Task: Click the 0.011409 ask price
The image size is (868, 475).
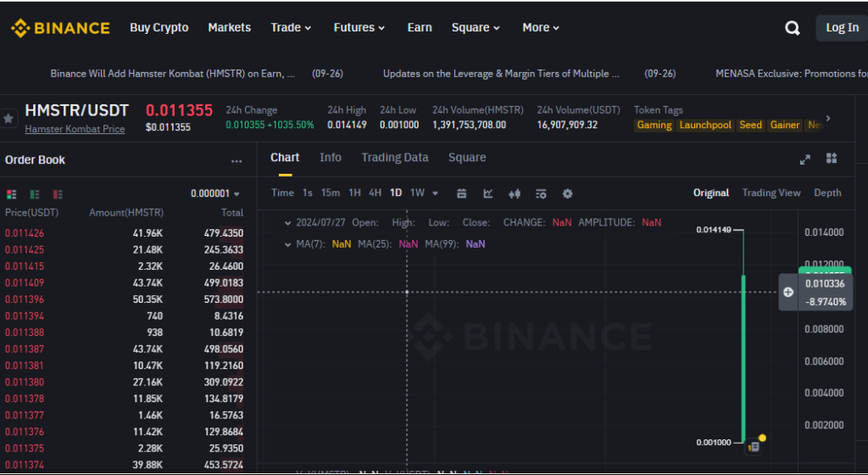Action: [25, 283]
